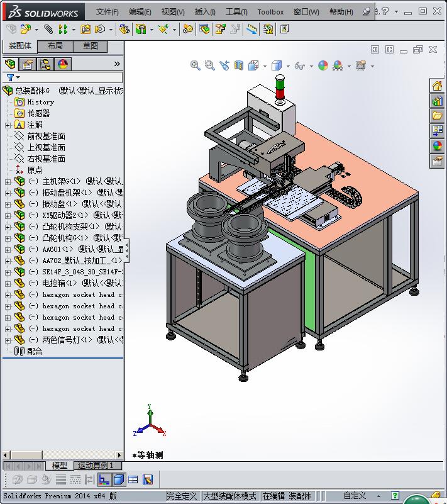
Task: Open the Hide/Show Items glasses dropdown arrow
Action: pos(311,66)
